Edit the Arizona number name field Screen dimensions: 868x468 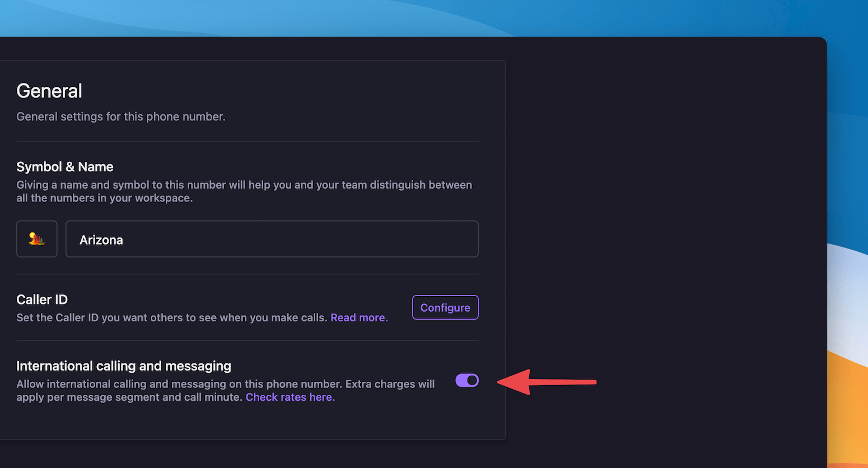tap(272, 239)
